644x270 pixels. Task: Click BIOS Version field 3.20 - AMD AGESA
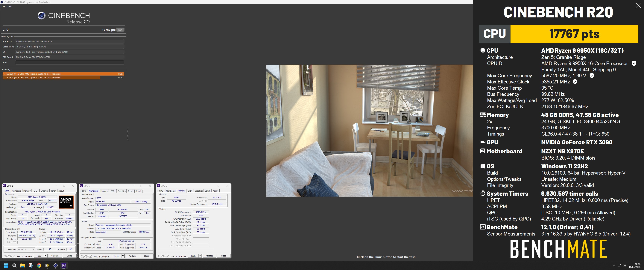pyautogui.click(x=123, y=228)
